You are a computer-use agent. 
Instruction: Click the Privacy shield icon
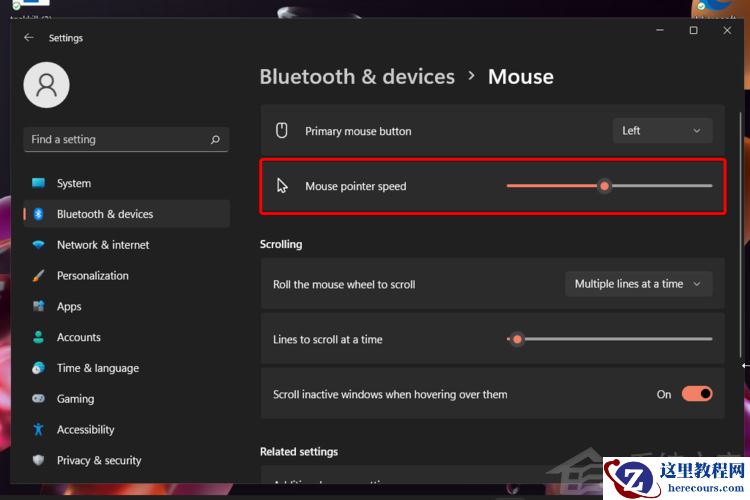point(38,460)
